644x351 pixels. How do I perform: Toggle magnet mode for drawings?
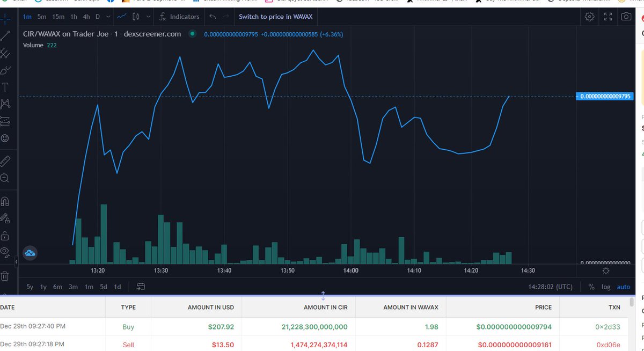(5, 202)
